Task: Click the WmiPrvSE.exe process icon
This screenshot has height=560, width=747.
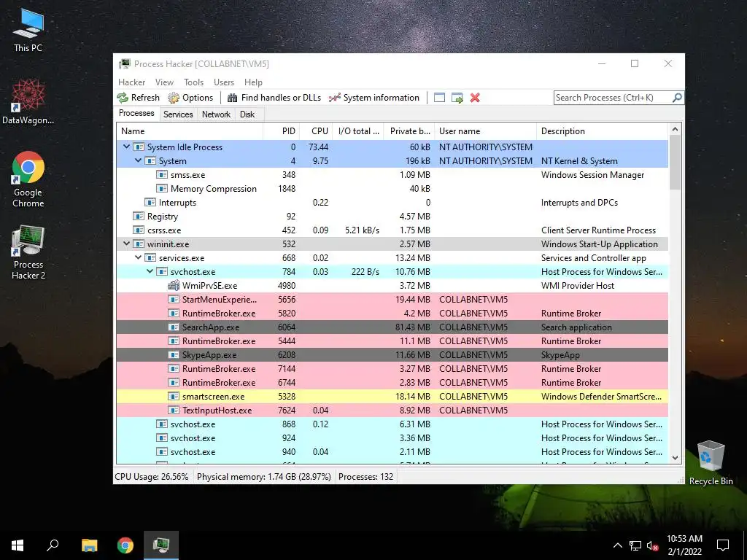Action: [x=174, y=286]
